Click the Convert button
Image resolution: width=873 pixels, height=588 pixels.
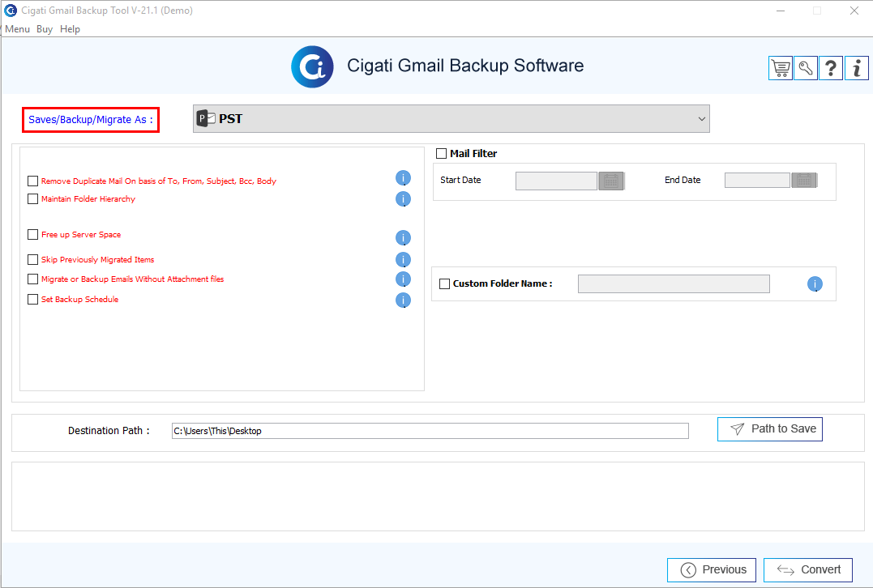(x=808, y=569)
